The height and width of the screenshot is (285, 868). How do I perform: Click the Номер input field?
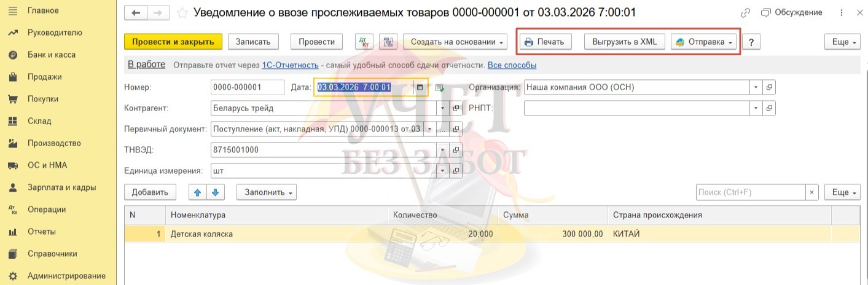(x=248, y=87)
